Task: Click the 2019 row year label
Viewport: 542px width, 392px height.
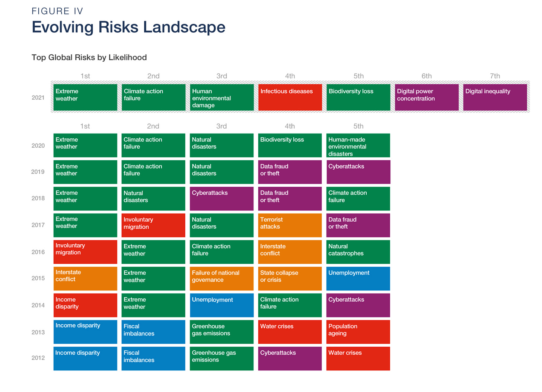Action: (38, 172)
